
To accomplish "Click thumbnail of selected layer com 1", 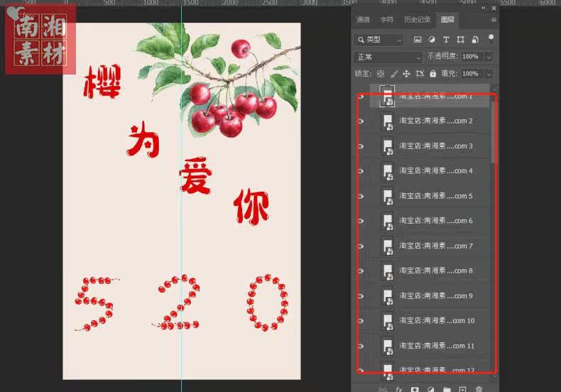I will pyautogui.click(x=388, y=96).
